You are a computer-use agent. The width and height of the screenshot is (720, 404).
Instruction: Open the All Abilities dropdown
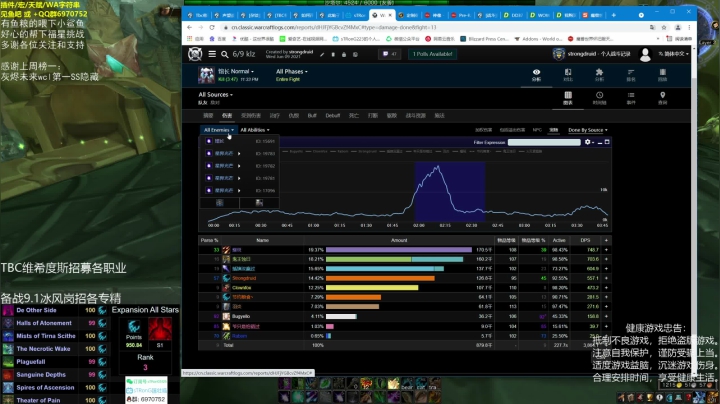coord(255,130)
